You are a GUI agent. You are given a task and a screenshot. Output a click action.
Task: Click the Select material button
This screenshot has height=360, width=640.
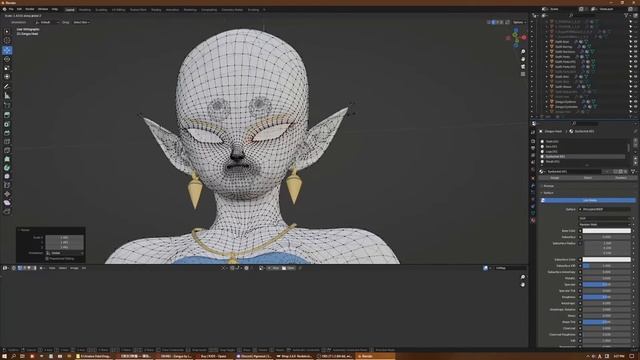(587, 178)
